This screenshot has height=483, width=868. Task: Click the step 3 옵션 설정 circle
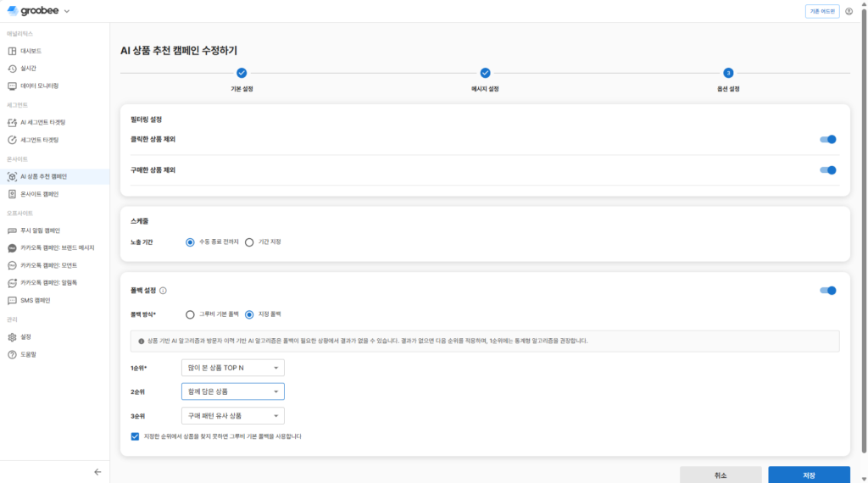728,73
